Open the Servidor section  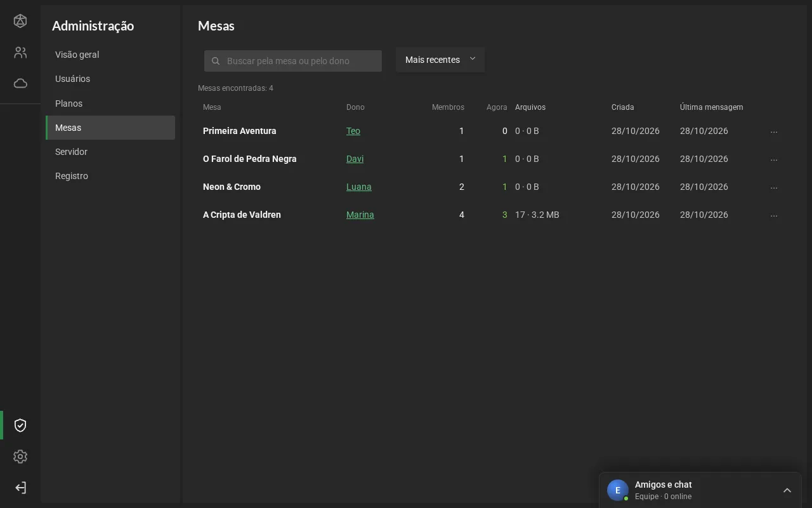[110, 152]
